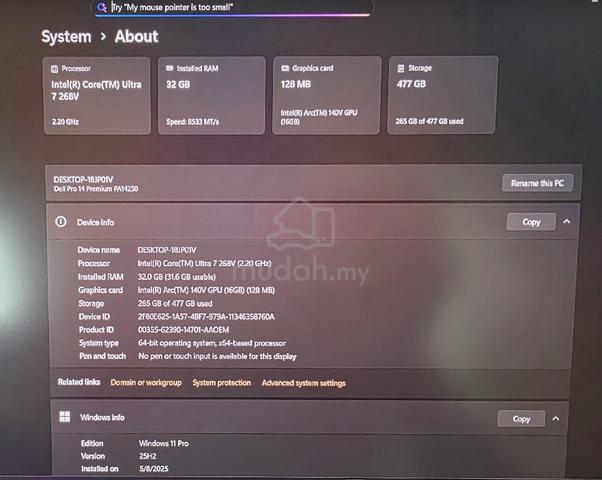
Task: Open System protection link
Action: click(222, 383)
